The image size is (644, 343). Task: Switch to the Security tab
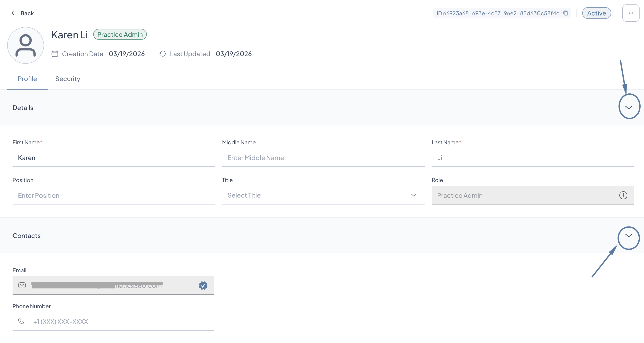pos(68,79)
